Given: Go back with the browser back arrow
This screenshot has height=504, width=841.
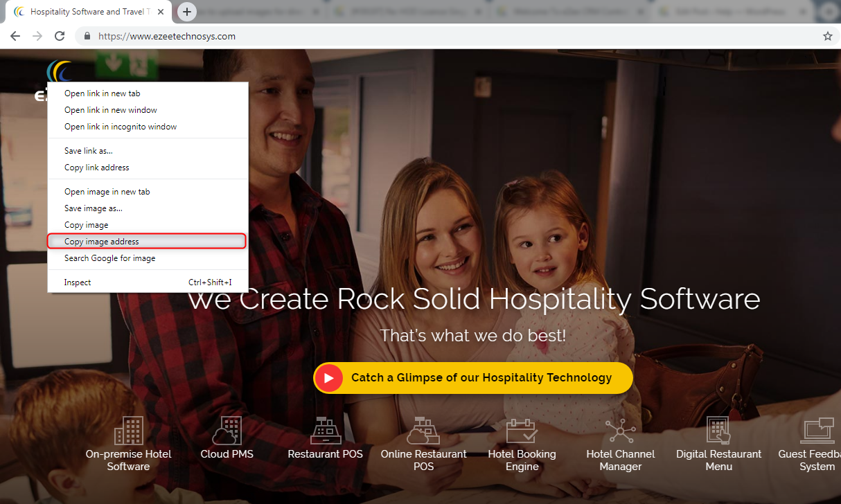Looking at the screenshot, I should 15,36.
